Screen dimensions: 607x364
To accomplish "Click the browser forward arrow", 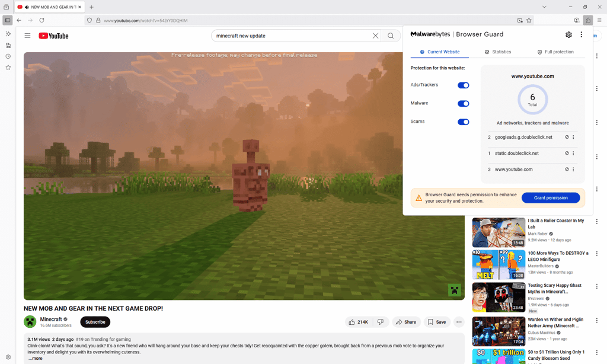I will pos(30,20).
